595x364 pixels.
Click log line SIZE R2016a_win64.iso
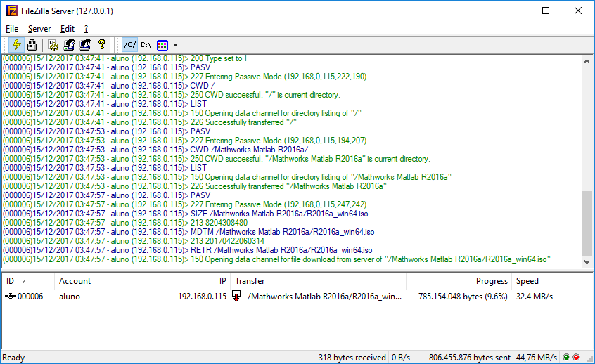click(186, 214)
